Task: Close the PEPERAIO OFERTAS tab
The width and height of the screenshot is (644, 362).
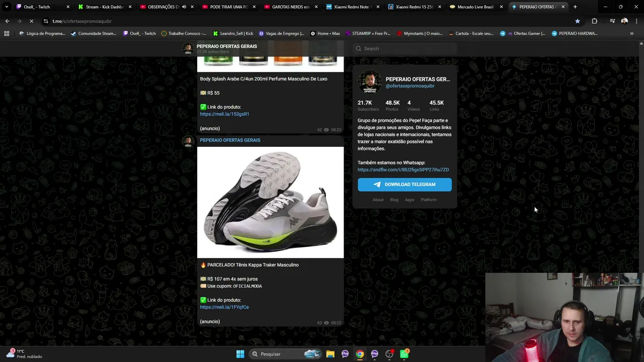Action: [x=563, y=7]
